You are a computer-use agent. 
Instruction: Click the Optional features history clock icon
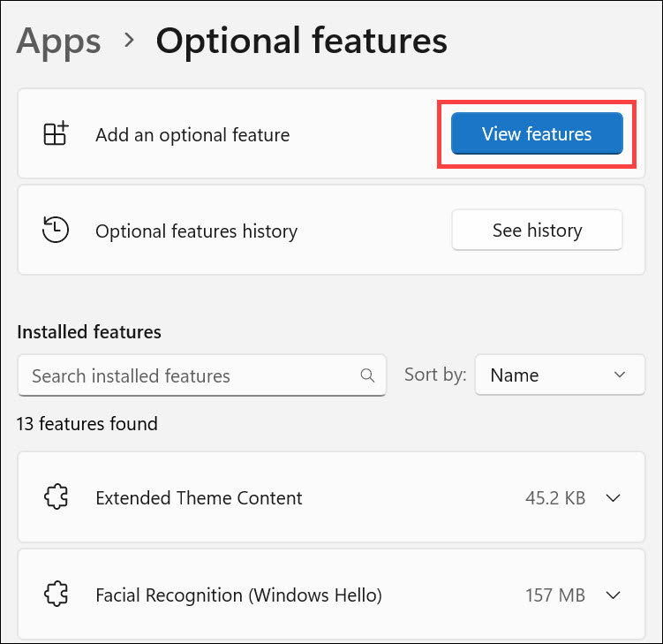pos(56,230)
